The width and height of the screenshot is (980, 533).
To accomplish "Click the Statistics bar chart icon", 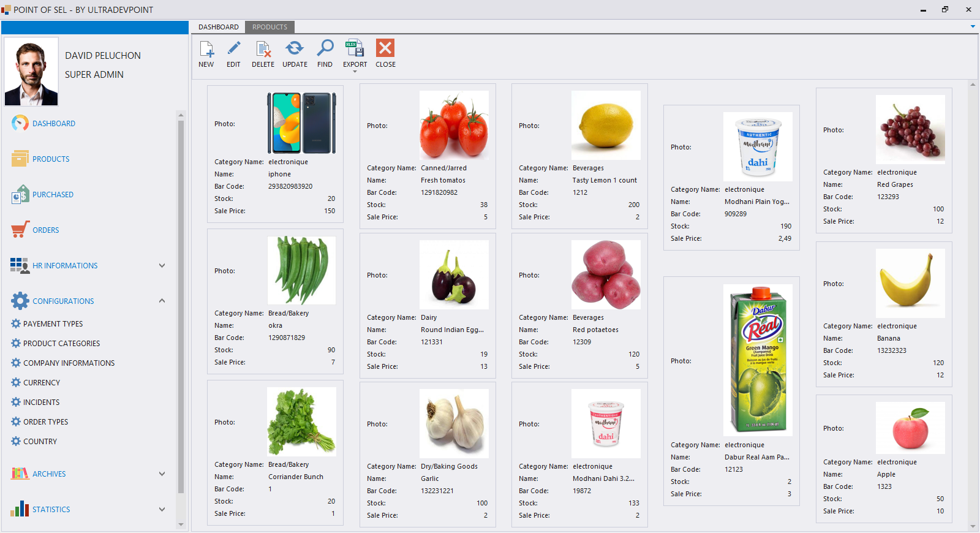I will (20, 509).
